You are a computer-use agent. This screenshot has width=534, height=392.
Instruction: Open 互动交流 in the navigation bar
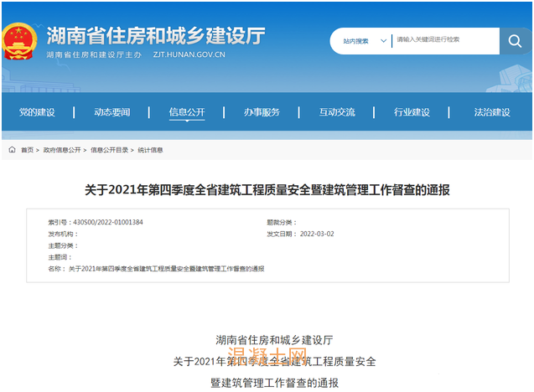(336, 112)
